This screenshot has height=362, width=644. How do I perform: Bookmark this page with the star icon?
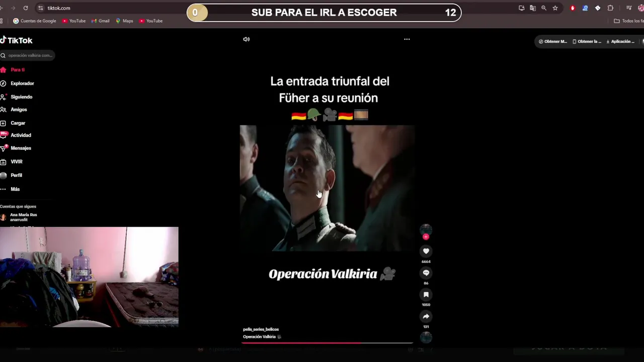(555, 8)
